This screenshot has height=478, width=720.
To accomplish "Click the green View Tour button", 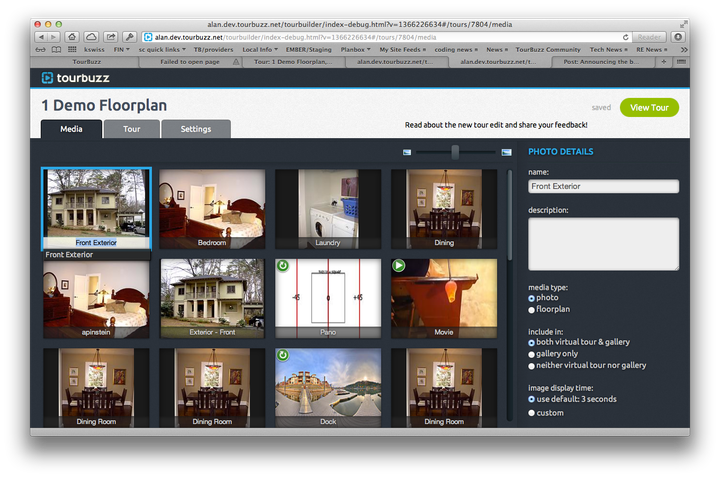I will coord(649,107).
